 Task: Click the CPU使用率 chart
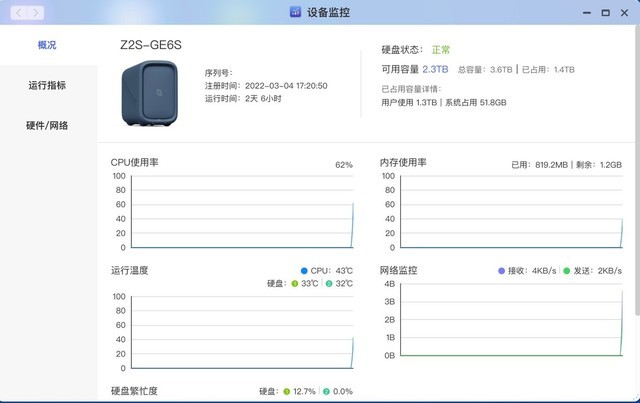point(242,212)
